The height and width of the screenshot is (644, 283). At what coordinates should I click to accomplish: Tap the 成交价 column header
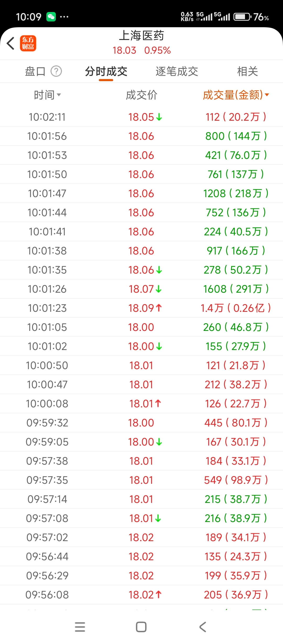point(141,95)
